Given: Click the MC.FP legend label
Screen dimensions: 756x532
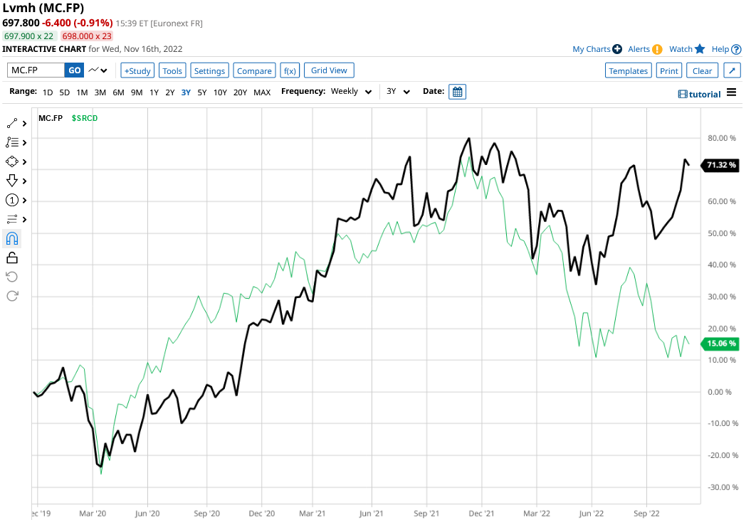Looking at the screenshot, I should pos(51,118).
